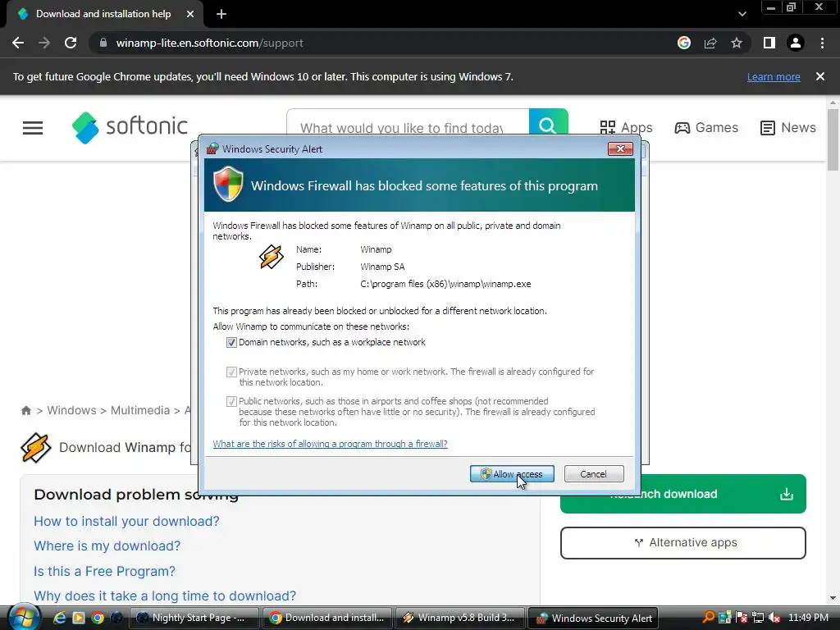The width and height of the screenshot is (840, 630).
Task: Click the green relaunch download button
Action: click(x=683, y=493)
